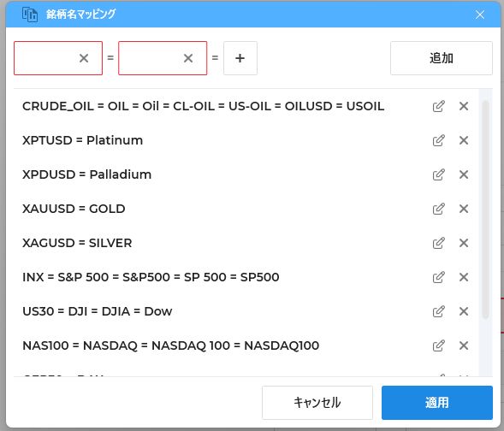504x431 pixels.
Task: Select the XPDUSD = Palladium text
Action: [x=86, y=174]
